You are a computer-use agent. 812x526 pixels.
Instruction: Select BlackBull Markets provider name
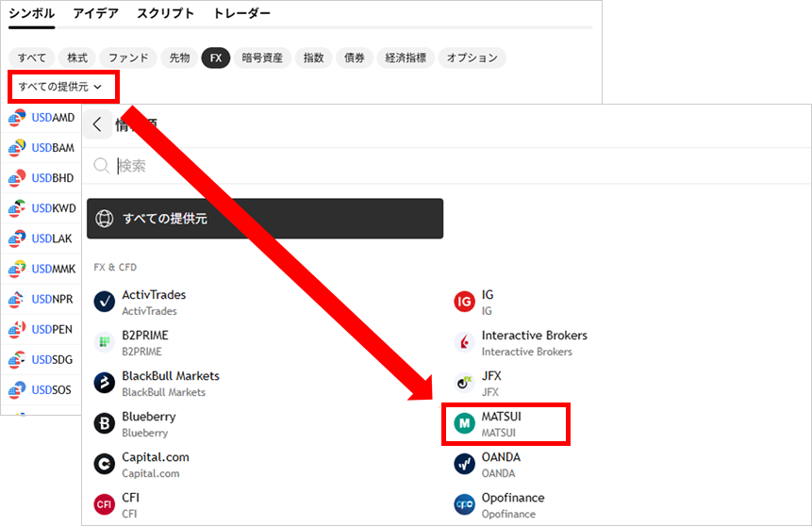[x=171, y=376]
